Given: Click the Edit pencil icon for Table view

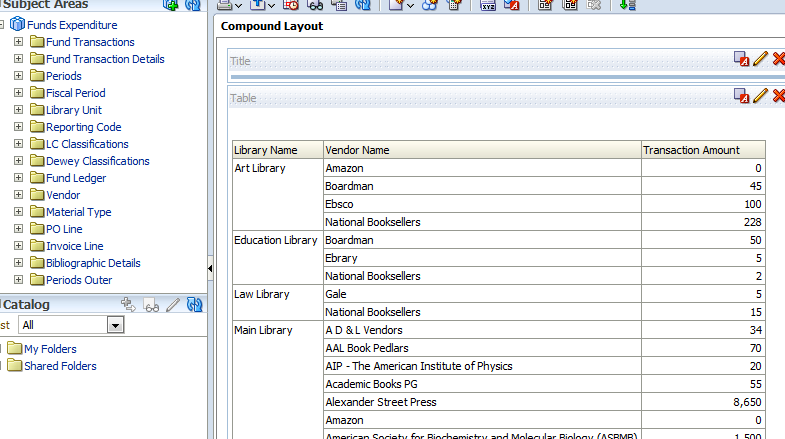Looking at the screenshot, I should 761,96.
